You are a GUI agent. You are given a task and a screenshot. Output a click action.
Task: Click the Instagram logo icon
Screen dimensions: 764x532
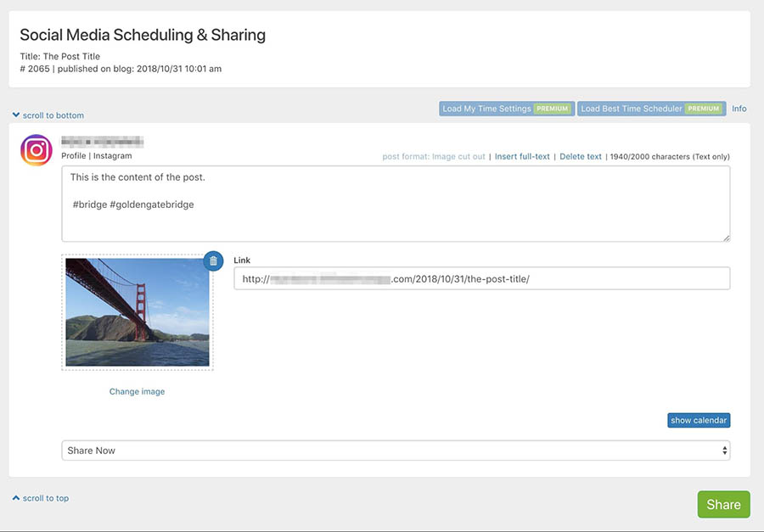pos(37,150)
